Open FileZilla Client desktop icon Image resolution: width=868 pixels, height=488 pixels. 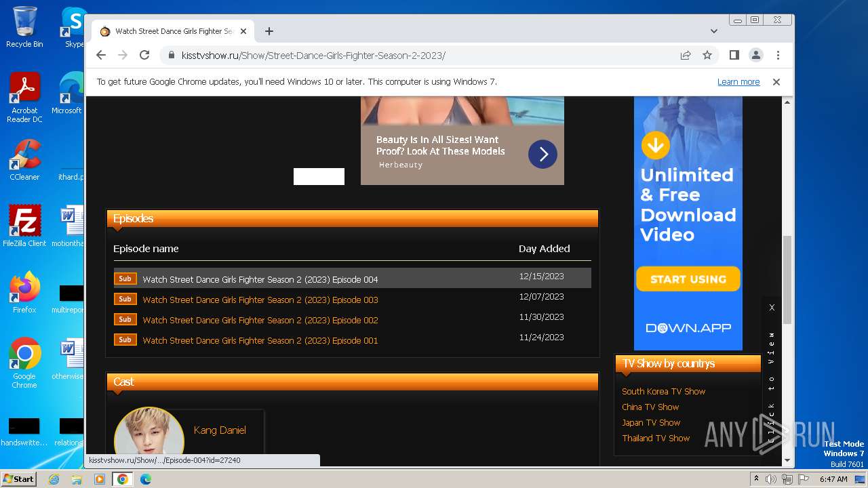[24, 226]
